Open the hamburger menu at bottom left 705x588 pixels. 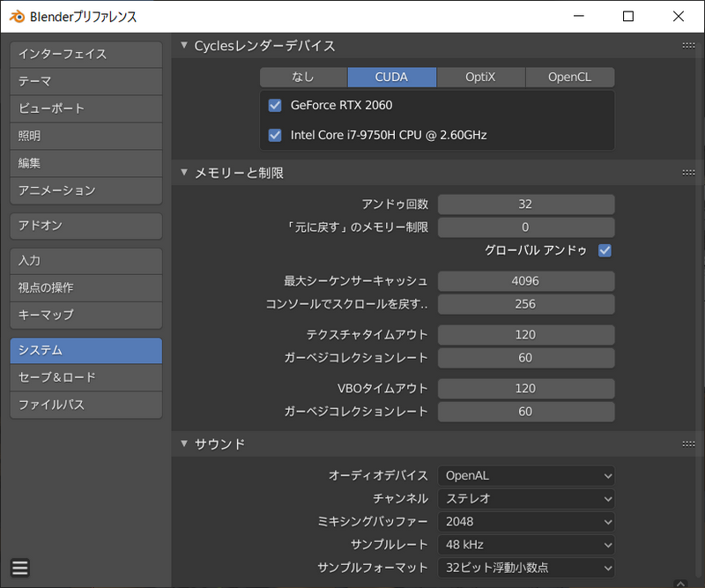20,568
